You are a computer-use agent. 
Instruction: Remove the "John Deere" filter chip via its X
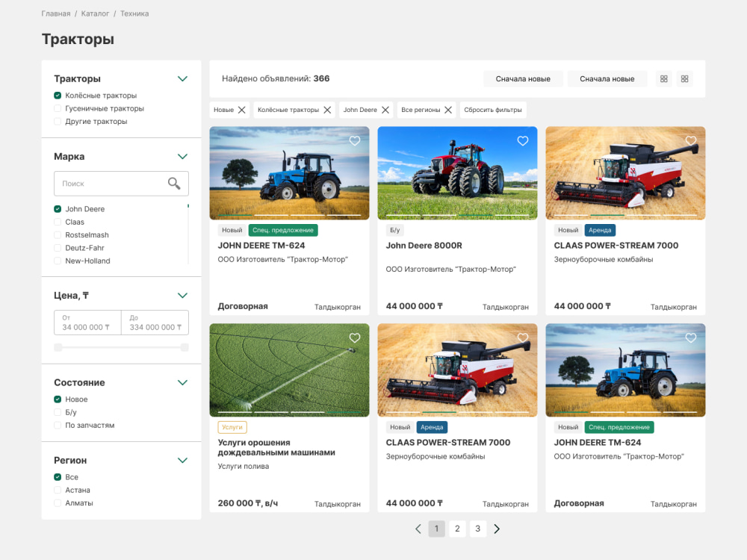tap(385, 110)
